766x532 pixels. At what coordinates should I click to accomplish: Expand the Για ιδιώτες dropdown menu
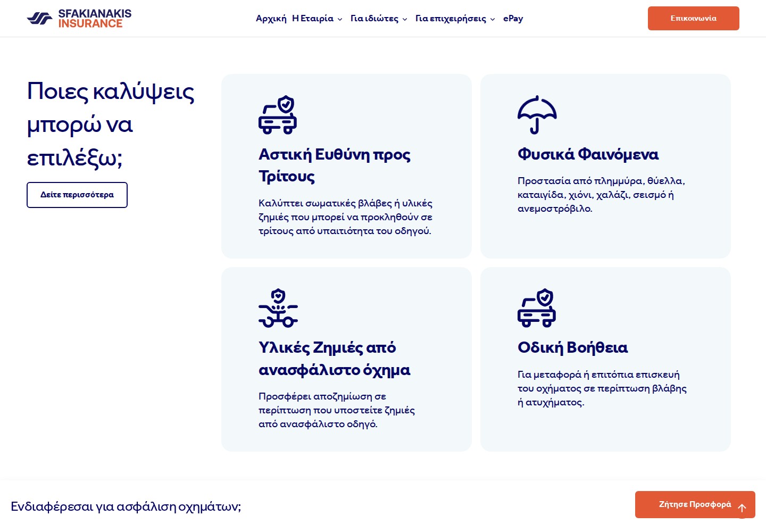pos(379,19)
